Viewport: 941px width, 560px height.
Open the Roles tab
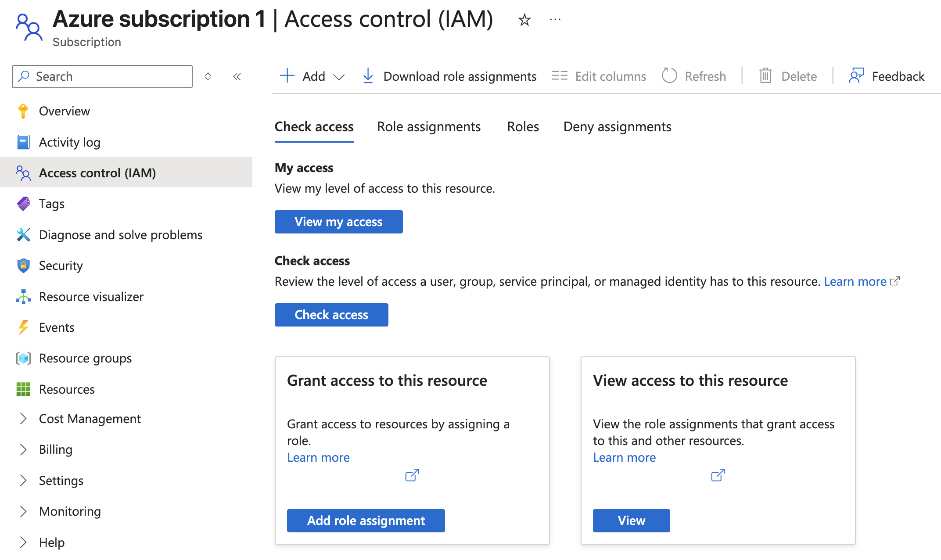523,127
